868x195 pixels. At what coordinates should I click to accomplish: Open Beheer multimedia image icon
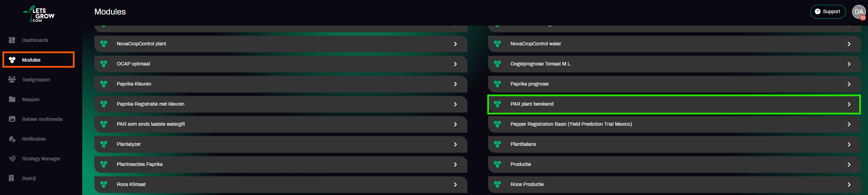click(12, 119)
